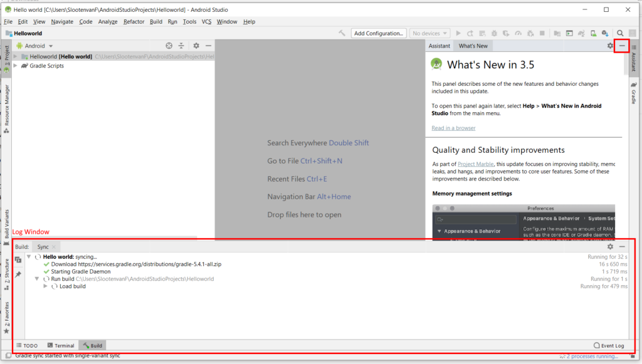Hide the Project tool window
The width and height of the screenshot is (642, 364).
pos(208,46)
